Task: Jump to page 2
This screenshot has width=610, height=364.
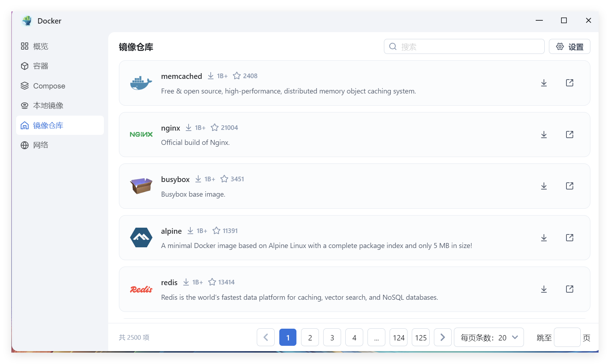Action: coord(310,337)
